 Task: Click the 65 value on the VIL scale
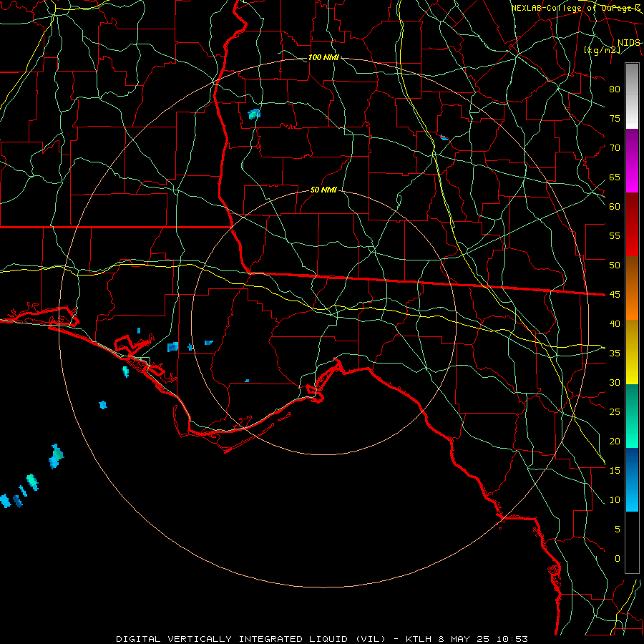coord(615,177)
